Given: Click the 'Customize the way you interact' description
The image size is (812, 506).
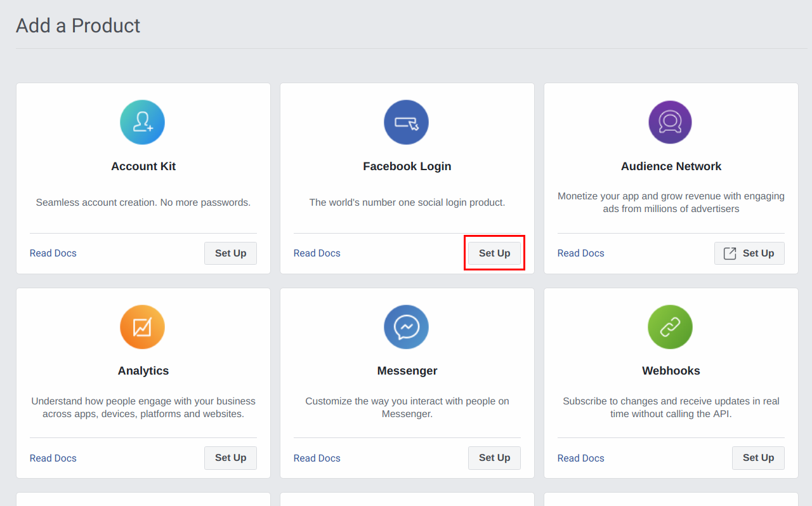Looking at the screenshot, I should pyautogui.click(x=407, y=408).
